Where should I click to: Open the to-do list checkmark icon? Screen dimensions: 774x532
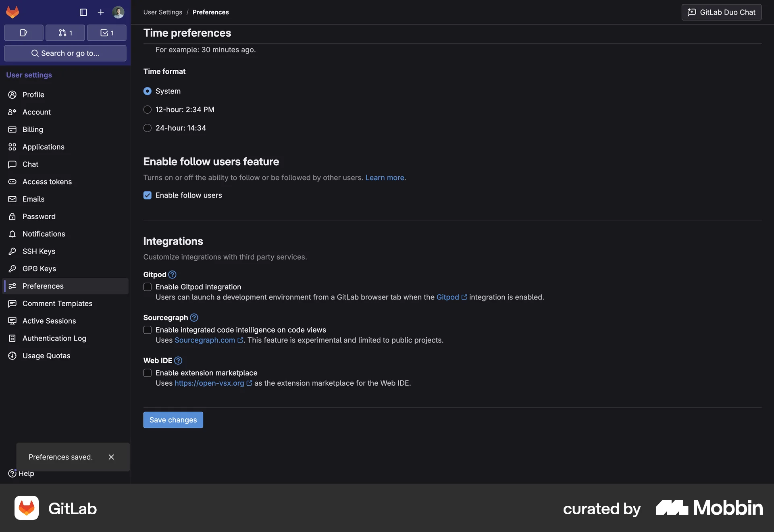(106, 33)
